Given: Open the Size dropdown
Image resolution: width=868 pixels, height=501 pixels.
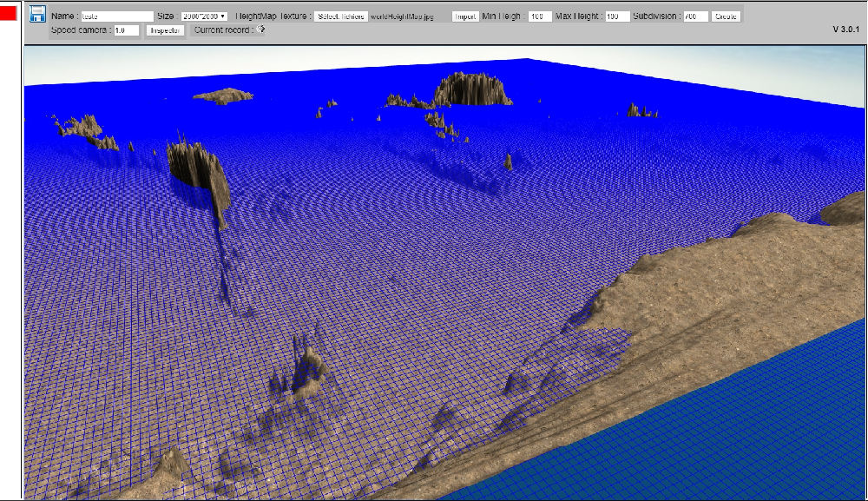Looking at the screenshot, I should point(204,16).
